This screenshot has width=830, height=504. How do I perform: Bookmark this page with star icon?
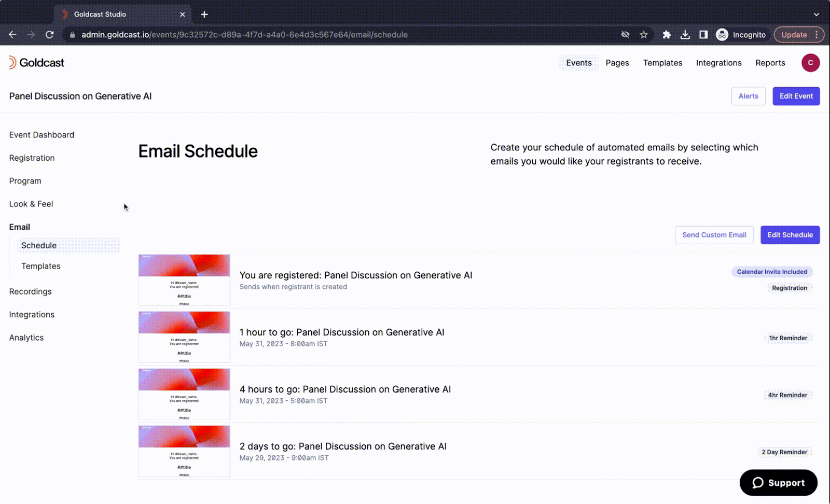pos(644,35)
